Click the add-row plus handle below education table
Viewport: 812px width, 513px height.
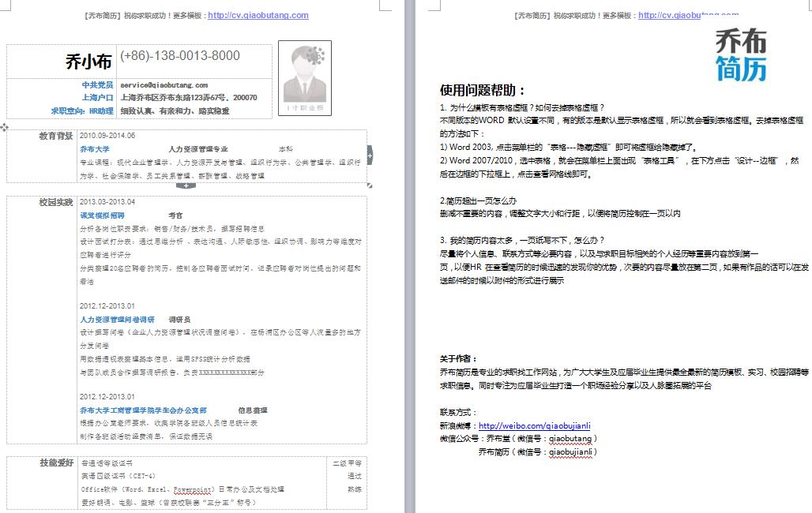(185, 186)
